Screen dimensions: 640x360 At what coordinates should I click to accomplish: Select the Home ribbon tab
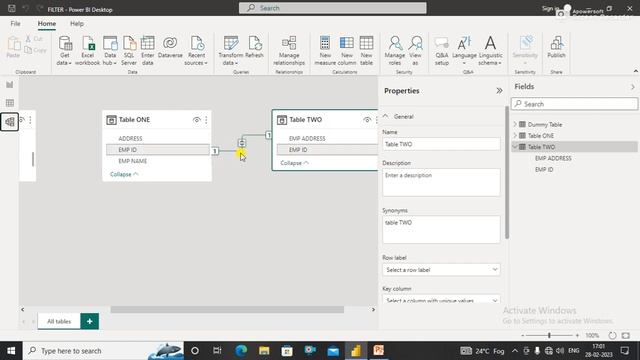[47, 24]
